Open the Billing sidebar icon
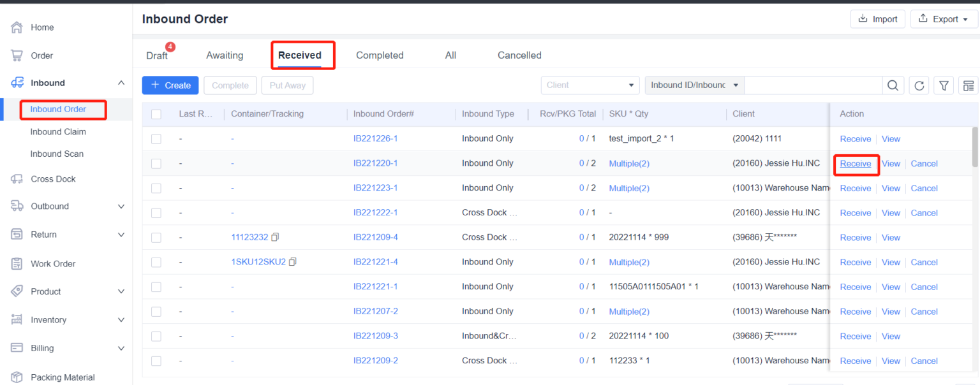 tap(15, 348)
